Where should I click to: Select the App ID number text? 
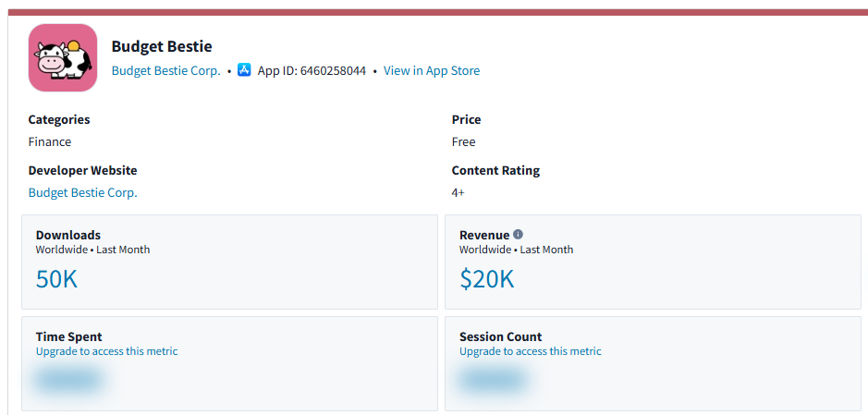(x=333, y=71)
